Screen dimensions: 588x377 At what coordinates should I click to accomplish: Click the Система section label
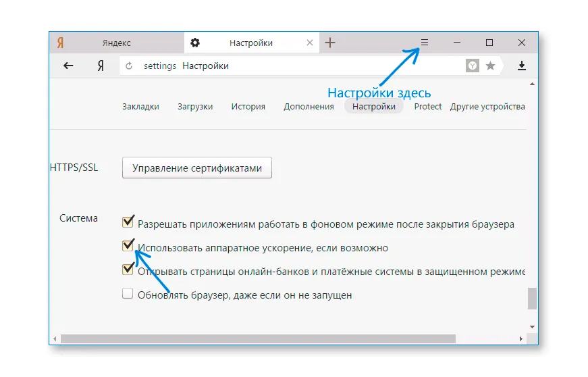78,218
